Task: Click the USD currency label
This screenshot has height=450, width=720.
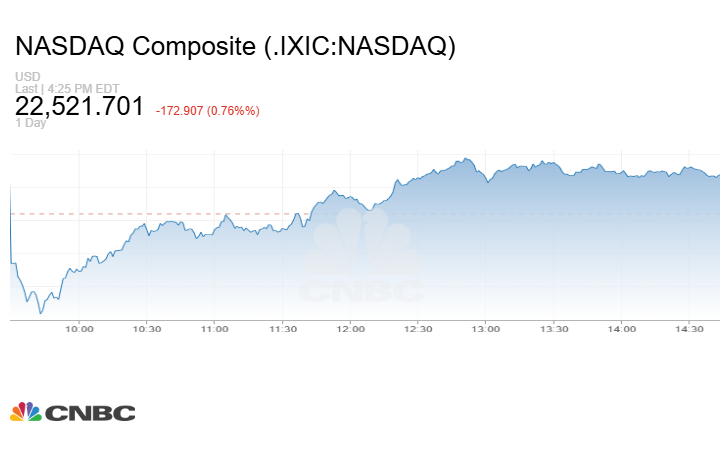Action: pyautogui.click(x=27, y=77)
